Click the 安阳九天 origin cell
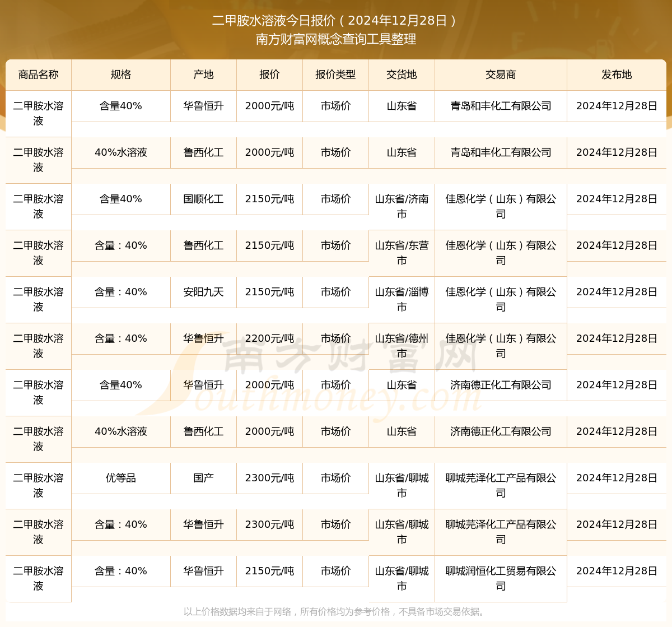 click(x=203, y=292)
